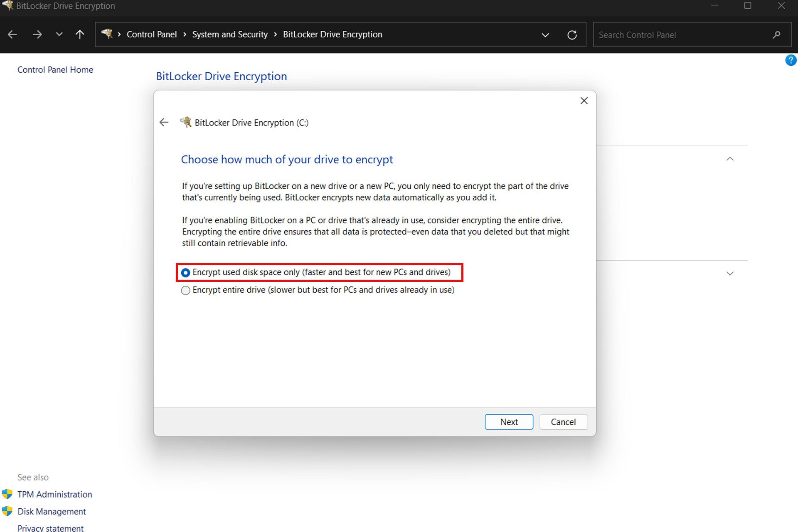The height and width of the screenshot is (532, 798).
Task: Click chevron after address bar icon
Action: [119, 34]
